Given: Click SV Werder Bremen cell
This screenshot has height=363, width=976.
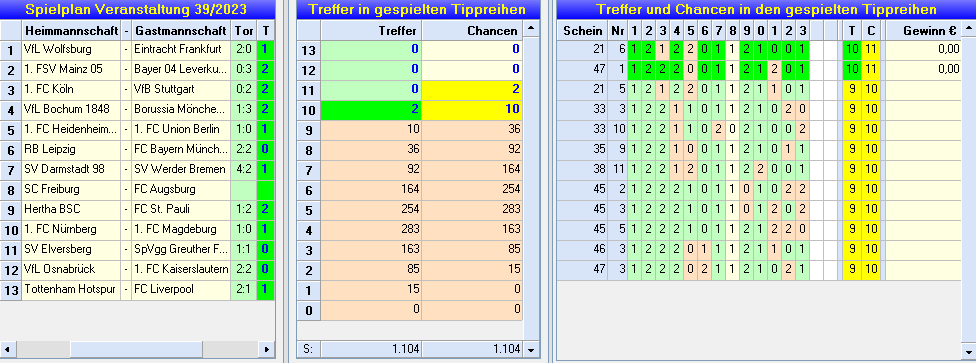Looking at the screenshot, I should coord(181,169).
